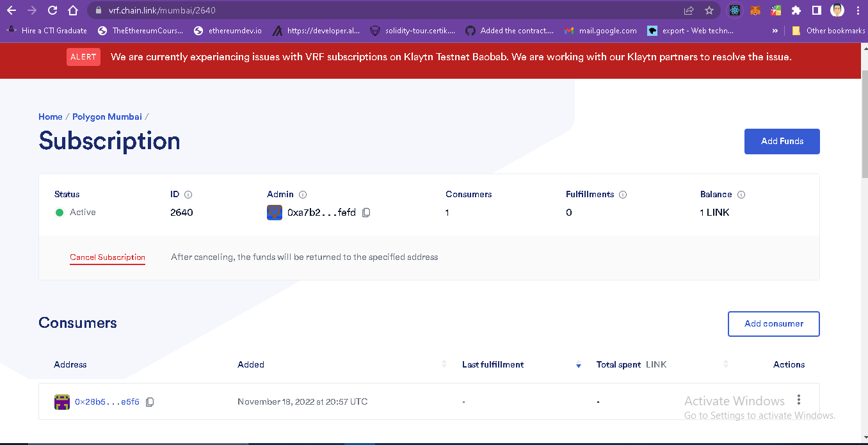The image size is (868, 445).
Task: Click the Subscription page heading
Action: tap(109, 141)
